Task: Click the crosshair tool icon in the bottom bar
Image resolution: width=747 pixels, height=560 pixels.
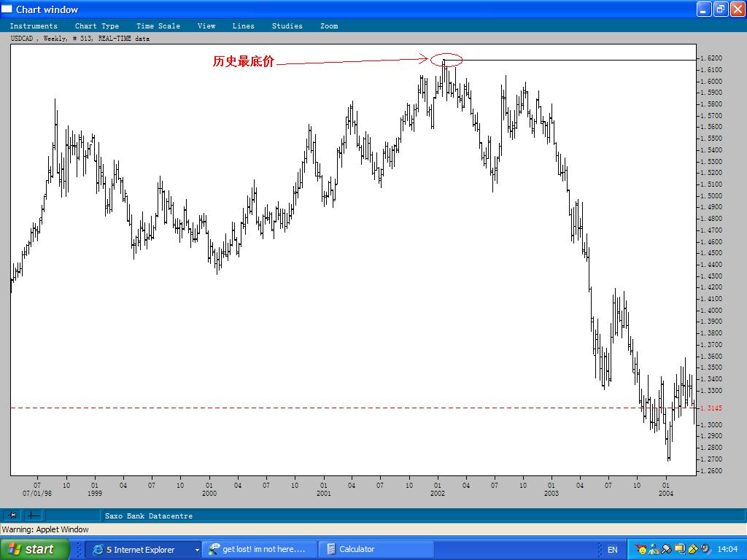Action: (x=34, y=516)
